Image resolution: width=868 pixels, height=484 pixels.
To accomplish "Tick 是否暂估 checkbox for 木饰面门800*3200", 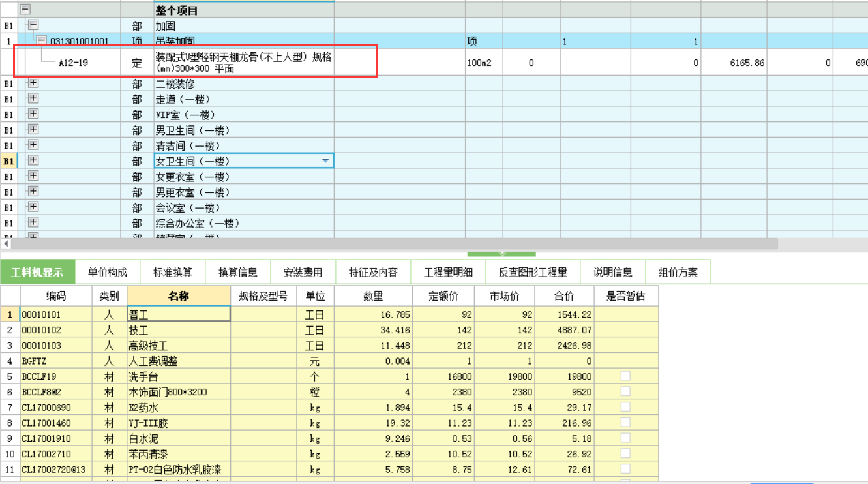I will pyautogui.click(x=625, y=391).
